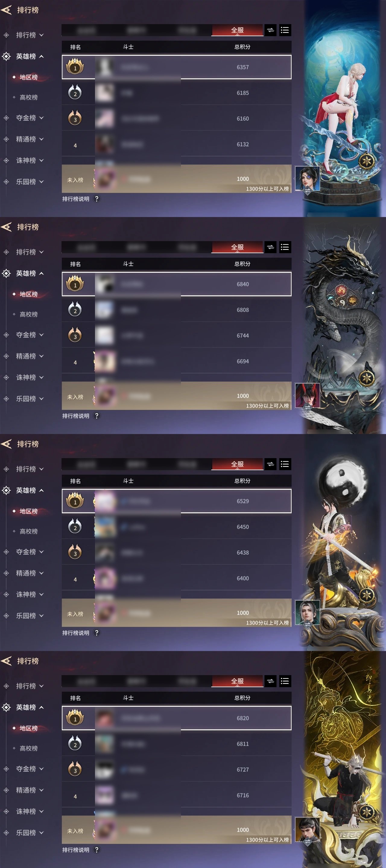Select 高校榜 in the leaderboard topped by 6529

coord(28,531)
